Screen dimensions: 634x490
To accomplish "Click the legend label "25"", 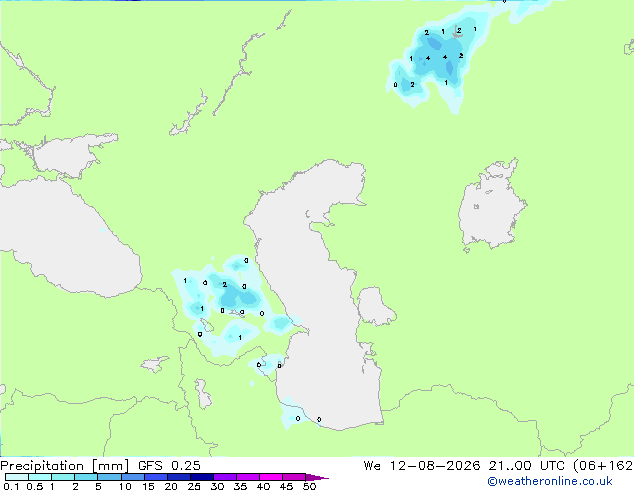I will [194, 486].
